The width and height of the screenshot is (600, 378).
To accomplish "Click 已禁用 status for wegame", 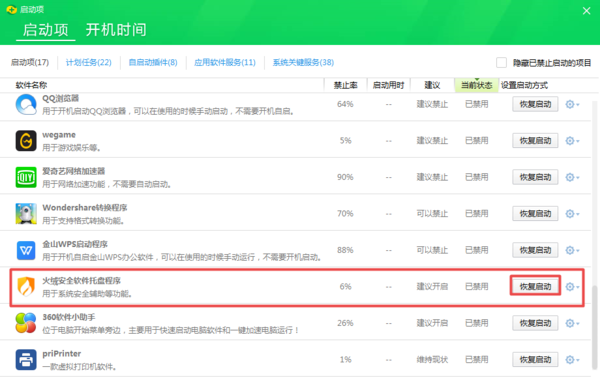I will [x=477, y=141].
